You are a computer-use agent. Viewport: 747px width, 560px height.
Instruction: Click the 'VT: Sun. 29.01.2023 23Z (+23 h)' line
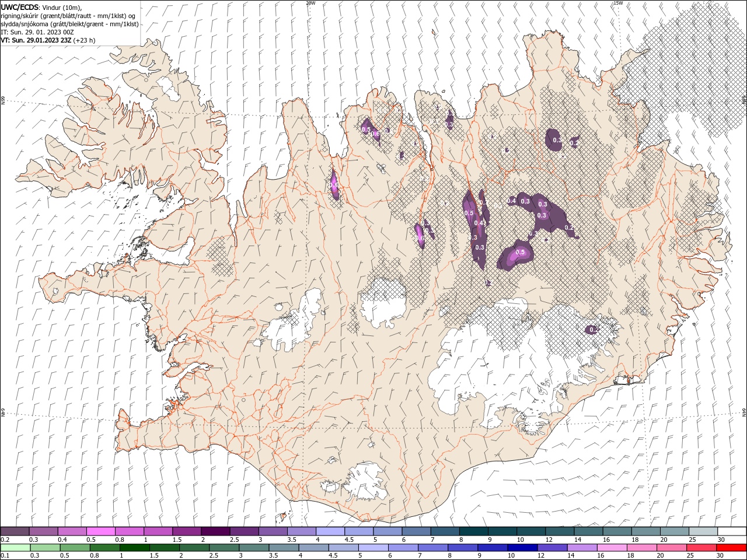48,40
